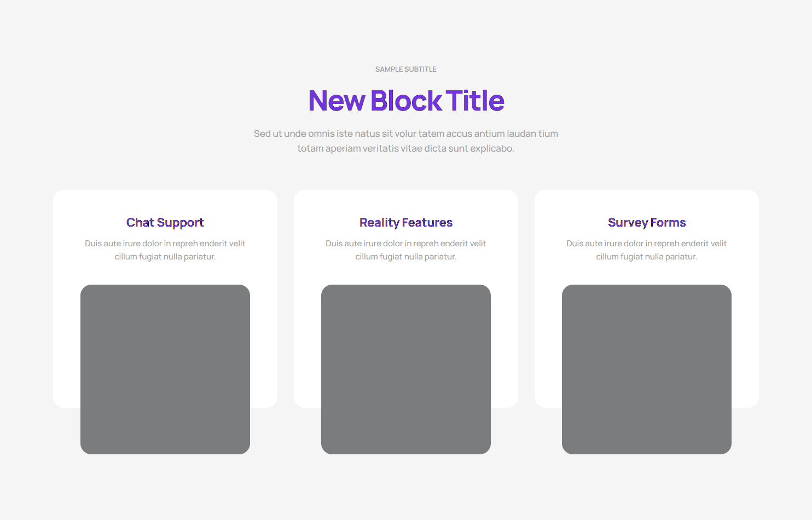Click the word 'New' in main title
Image resolution: width=812 pixels, height=520 pixels.
tap(337, 101)
